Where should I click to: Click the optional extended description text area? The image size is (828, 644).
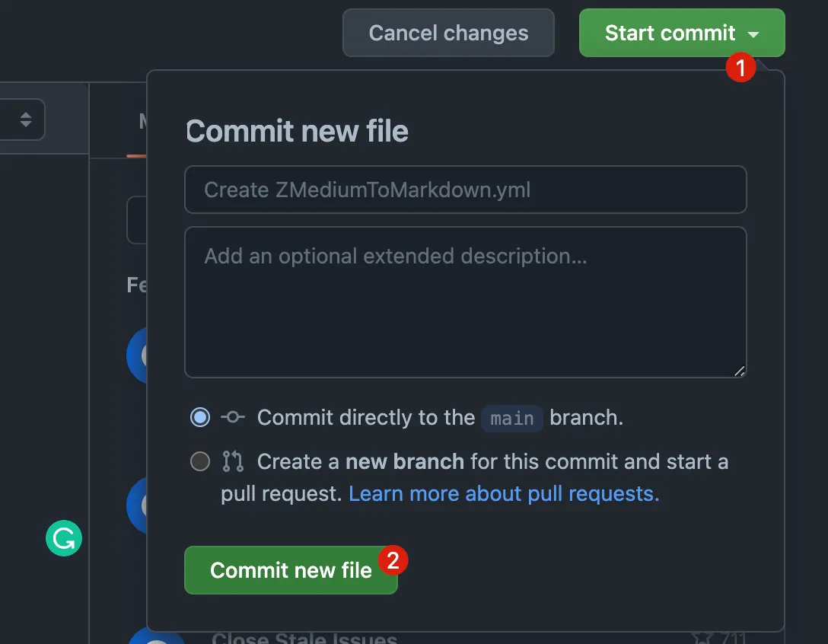(465, 301)
